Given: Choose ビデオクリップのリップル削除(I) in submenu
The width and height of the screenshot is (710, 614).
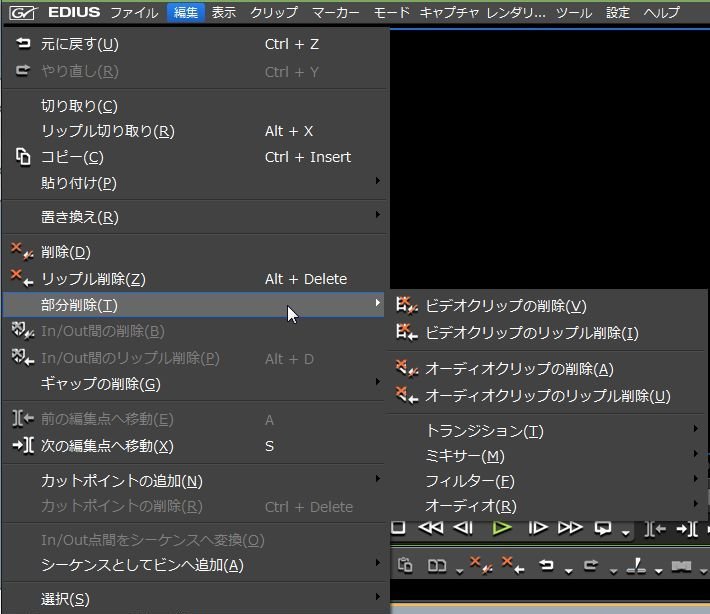Looking at the screenshot, I should pyautogui.click(x=548, y=333).
